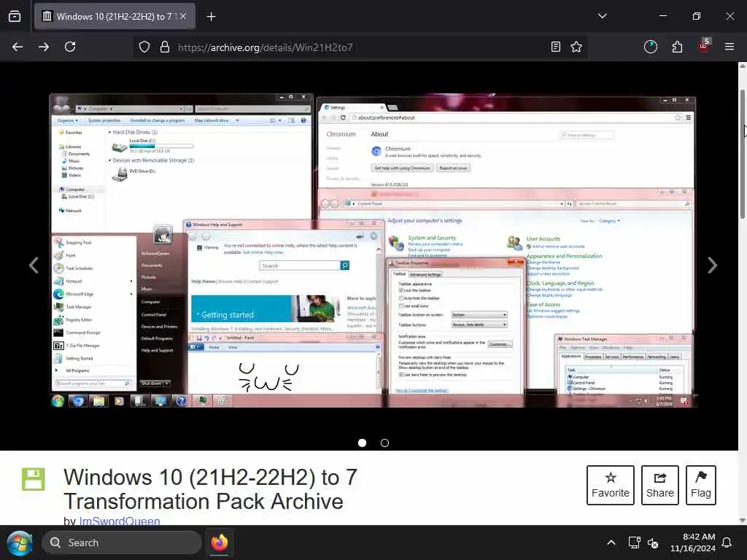Open the notification center bell
Image resolution: width=747 pixels, height=560 pixels.
click(727, 542)
